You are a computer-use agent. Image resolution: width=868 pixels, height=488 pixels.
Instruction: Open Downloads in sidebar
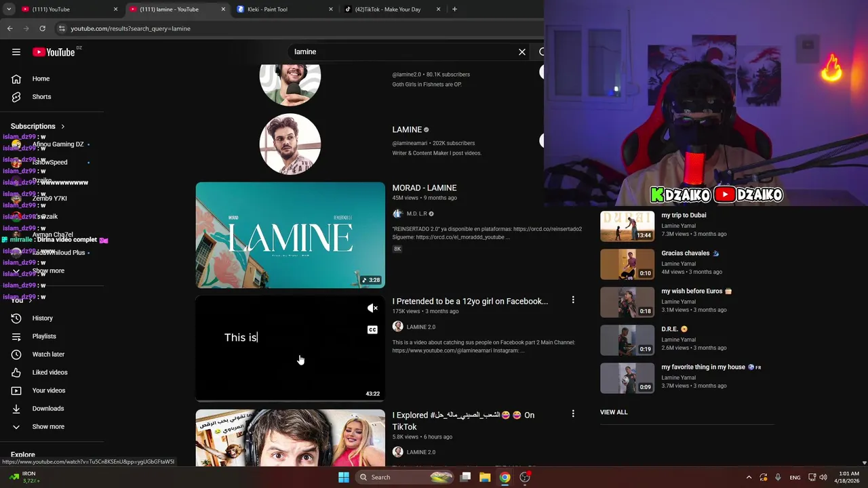pos(47,409)
